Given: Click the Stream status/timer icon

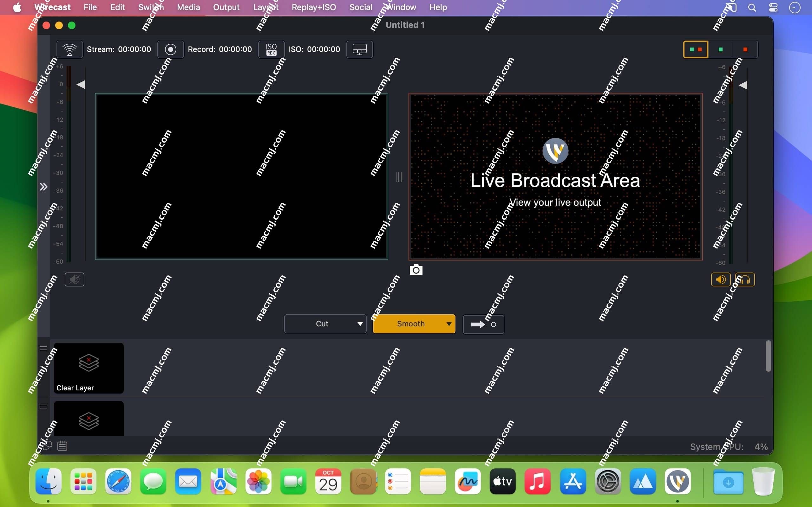Looking at the screenshot, I should [70, 49].
